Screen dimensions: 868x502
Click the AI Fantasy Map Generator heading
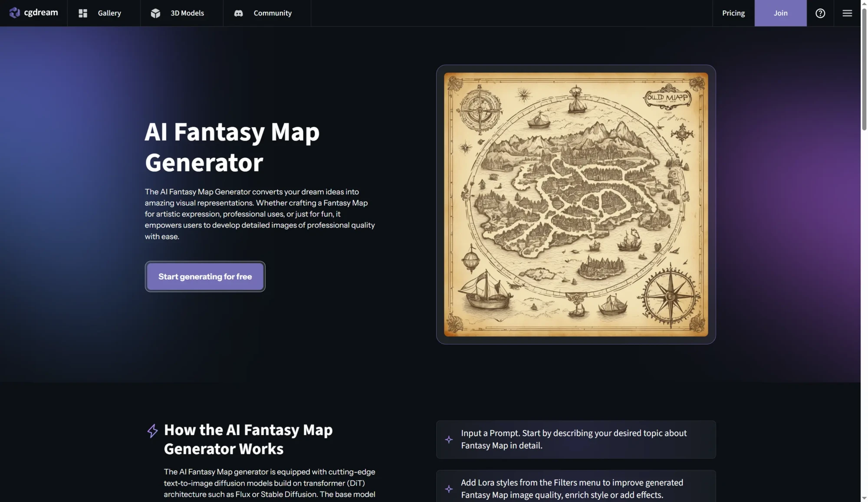click(232, 147)
